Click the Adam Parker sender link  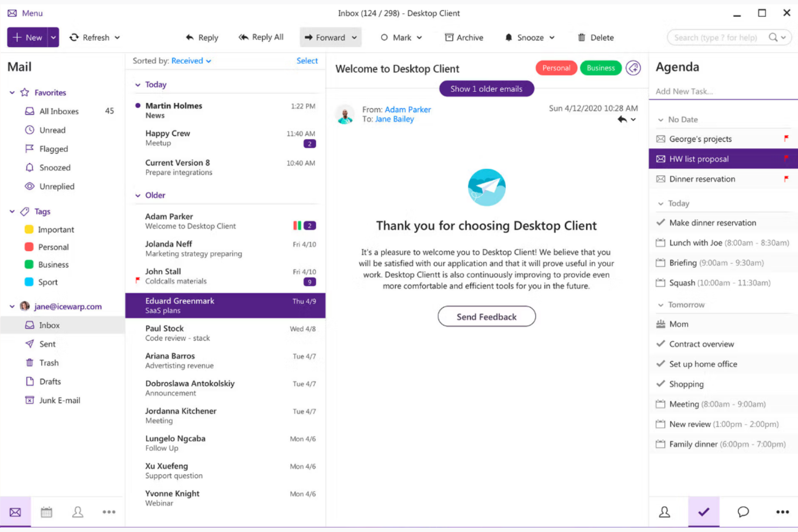408,109
